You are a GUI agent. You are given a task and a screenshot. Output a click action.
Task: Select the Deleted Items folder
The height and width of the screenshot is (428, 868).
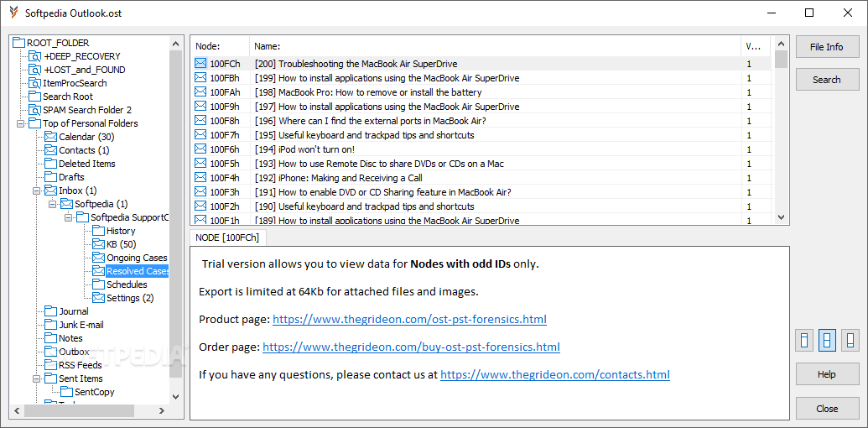87,164
